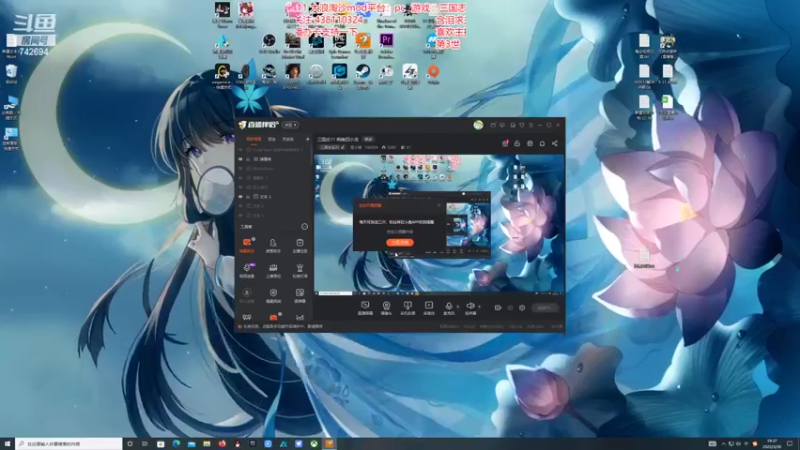Open the screen capture source in bottom toolbar
Screen dimensions: 800x450
tap(365, 307)
